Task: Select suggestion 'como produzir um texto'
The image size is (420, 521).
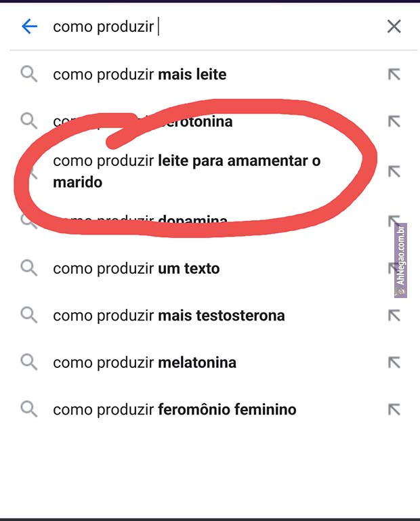Action: click(136, 268)
